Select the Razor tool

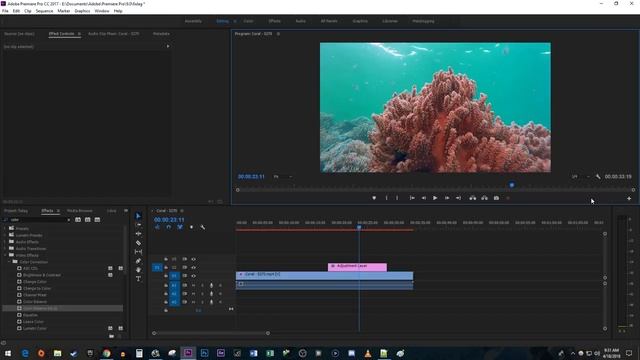click(x=138, y=243)
